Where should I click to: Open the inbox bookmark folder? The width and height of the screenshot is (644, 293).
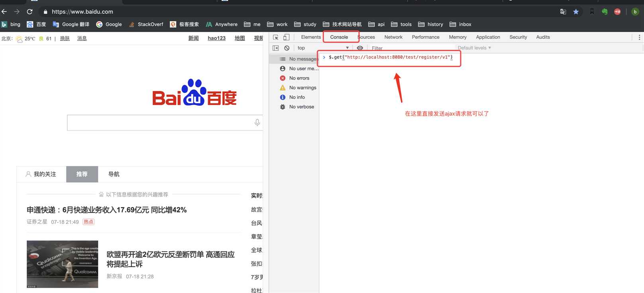461,24
